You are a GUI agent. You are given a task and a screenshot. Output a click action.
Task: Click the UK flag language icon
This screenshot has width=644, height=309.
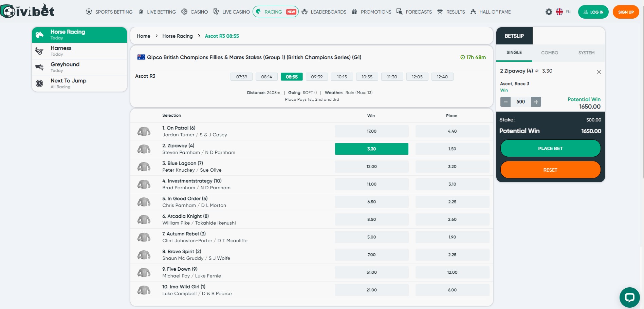[559, 12]
